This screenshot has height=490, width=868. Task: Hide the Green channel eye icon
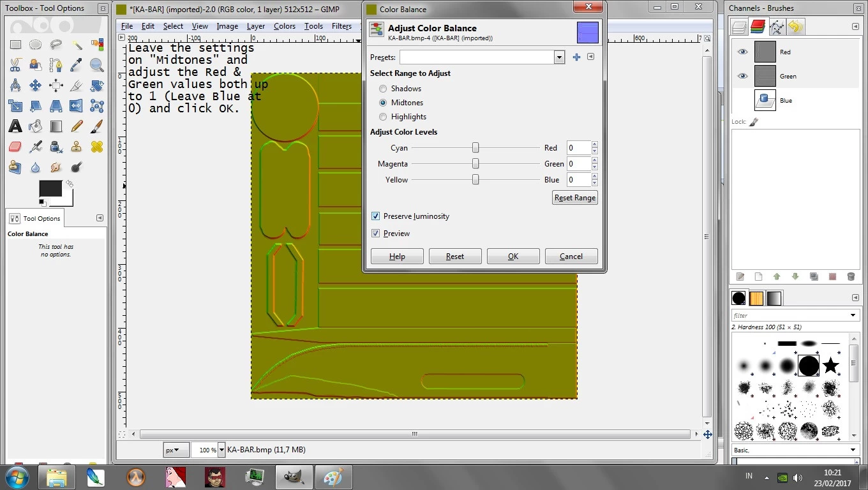(x=742, y=76)
